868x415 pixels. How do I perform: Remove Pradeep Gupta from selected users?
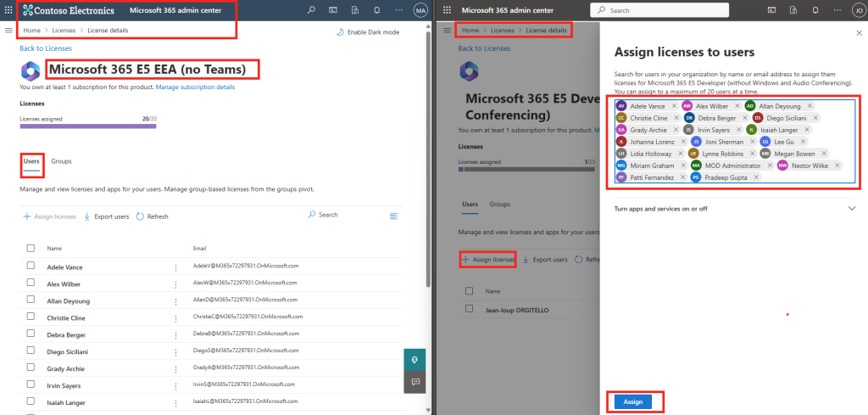tap(756, 177)
